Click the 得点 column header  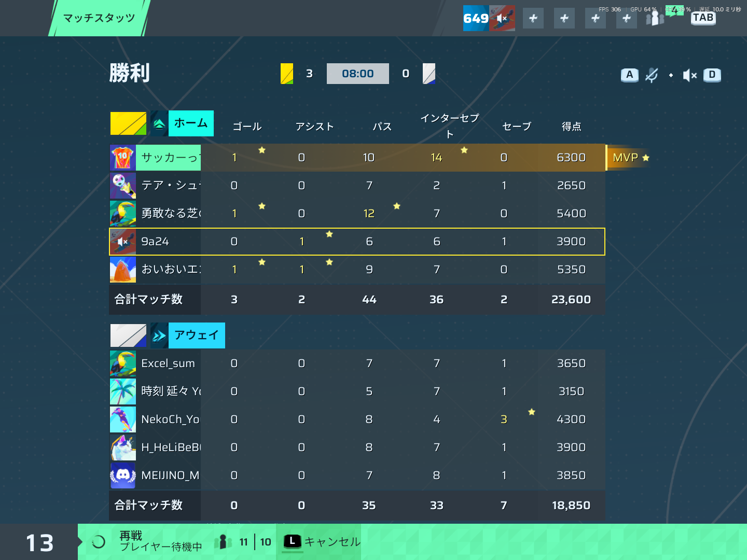pyautogui.click(x=572, y=127)
